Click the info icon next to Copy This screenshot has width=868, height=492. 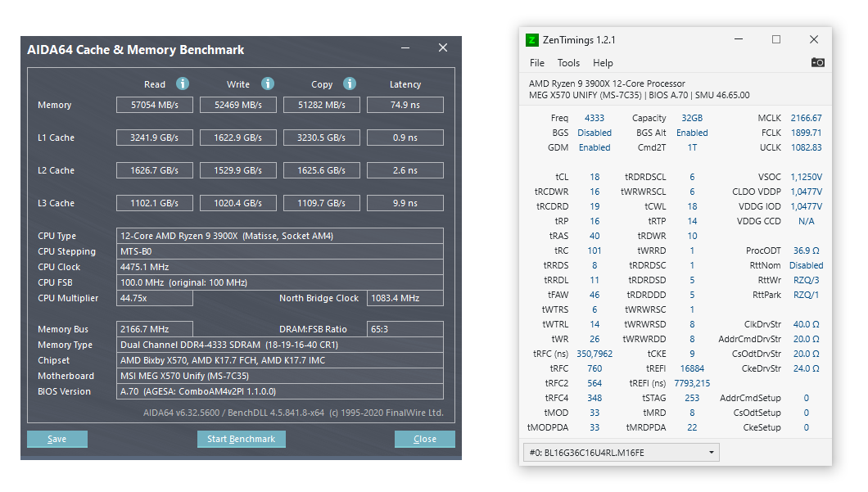(x=350, y=84)
